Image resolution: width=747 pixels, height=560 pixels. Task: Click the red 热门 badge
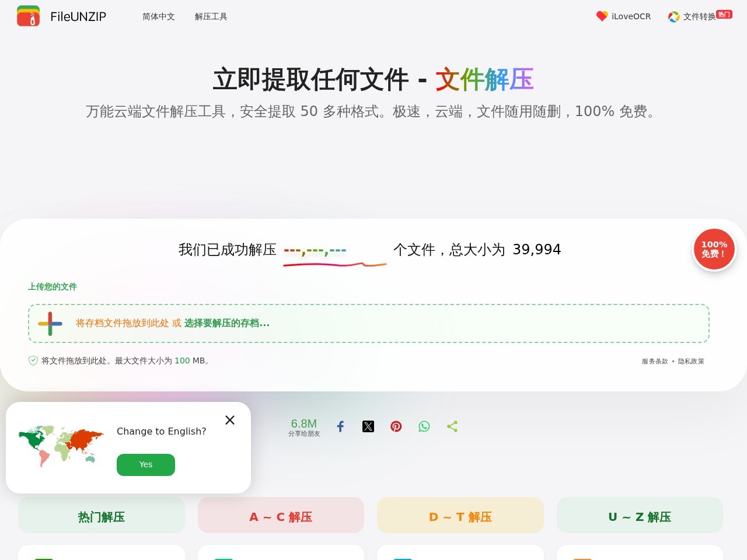(724, 14)
